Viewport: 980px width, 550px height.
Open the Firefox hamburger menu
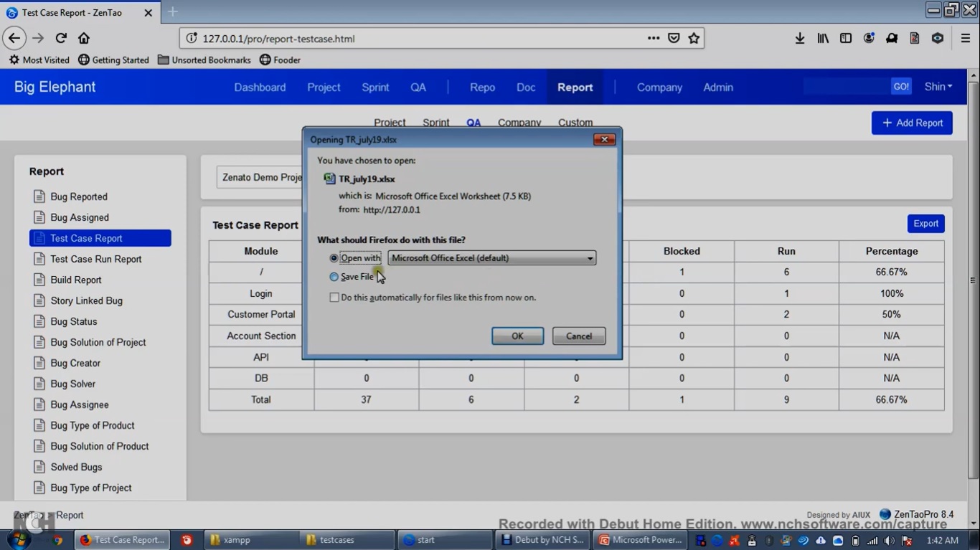pyautogui.click(x=966, y=38)
